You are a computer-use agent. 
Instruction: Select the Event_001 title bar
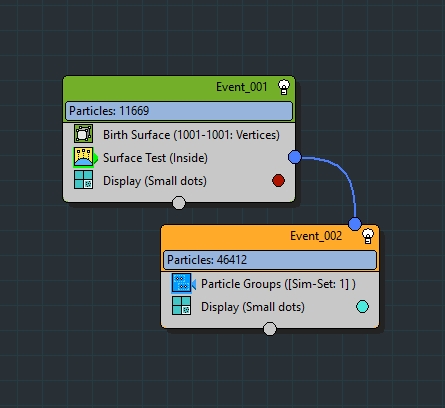179,88
